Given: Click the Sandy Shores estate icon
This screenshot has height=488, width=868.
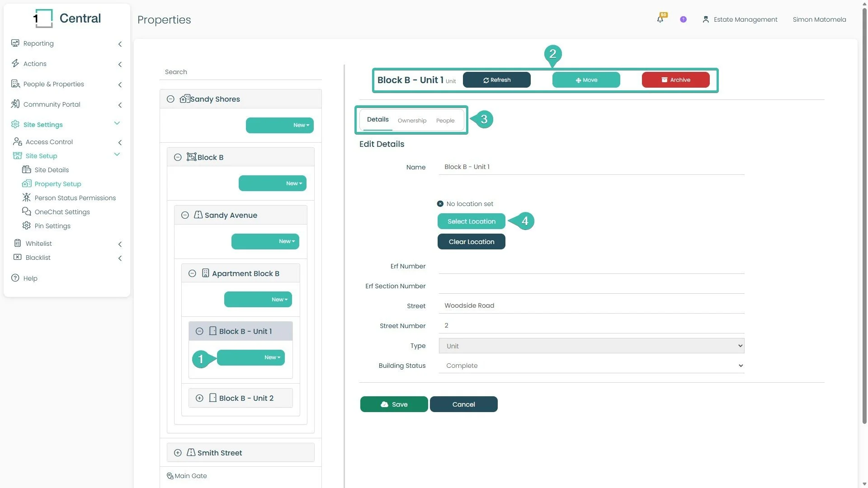Looking at the screenshot, I should coord(184,99).
